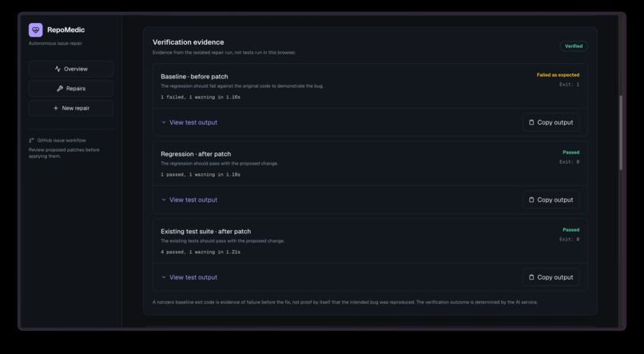
Task: Click the 'Baseline · before patch' heading
Action: 194,77
